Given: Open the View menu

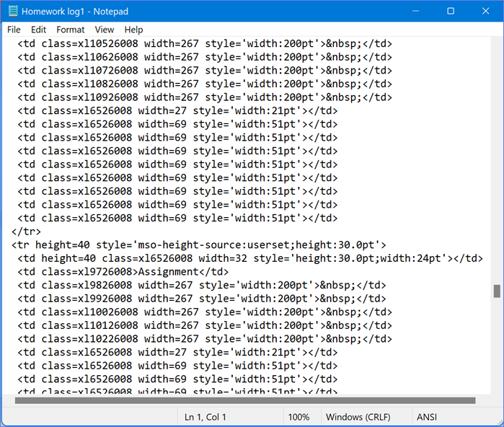Looking at the screenshot, I should (x=105, y=30).
